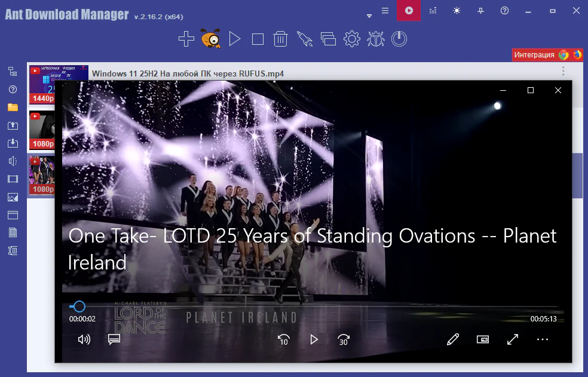Select the yellow folder category in the sidebar
Viewport: 588px width, 377px height.
click(x=13, y=108)
